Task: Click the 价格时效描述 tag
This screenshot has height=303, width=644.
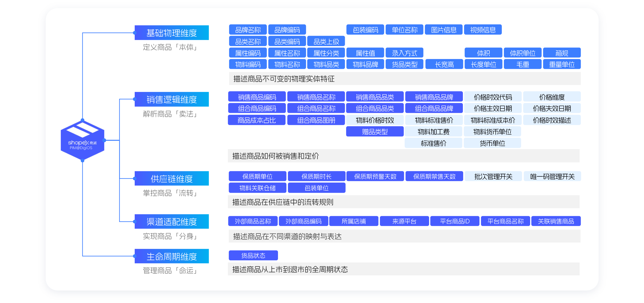Action: tap(552, 120)
